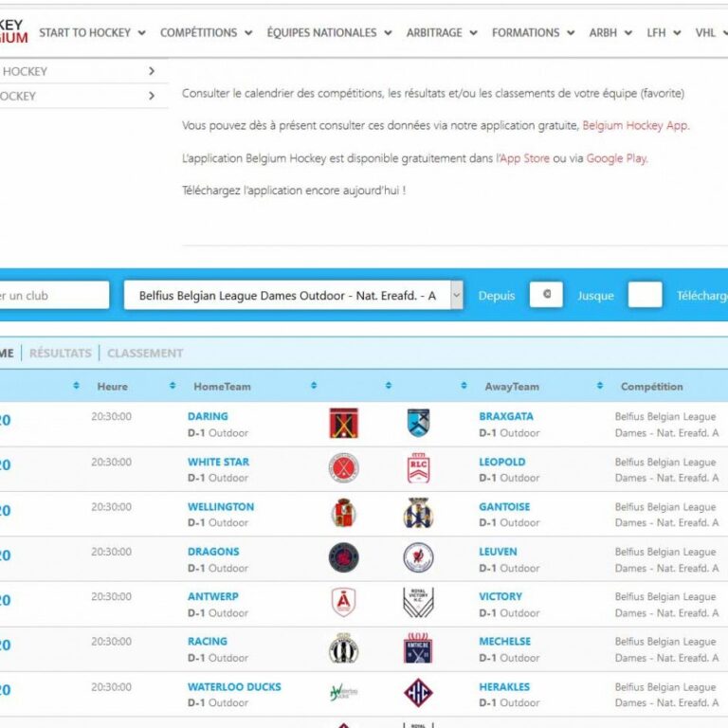
Task: Sort by HomeTeam column arrows
Action: tap(314, 386)
